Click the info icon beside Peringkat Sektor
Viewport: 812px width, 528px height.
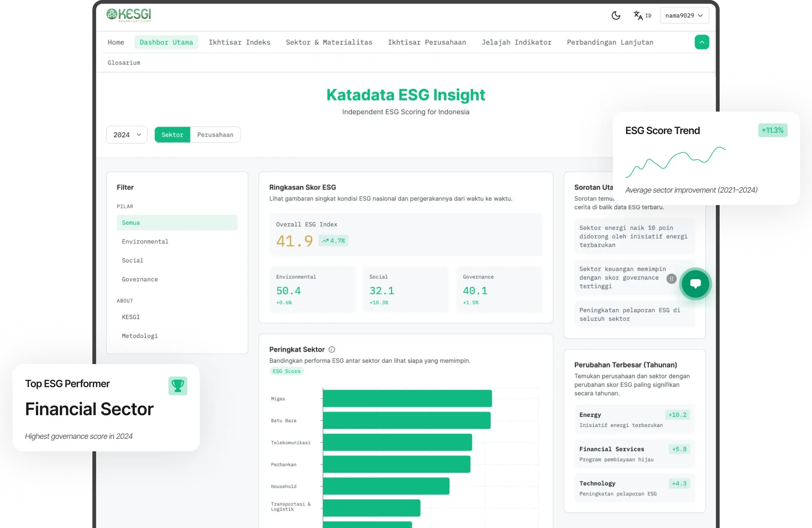pos(332,349)
